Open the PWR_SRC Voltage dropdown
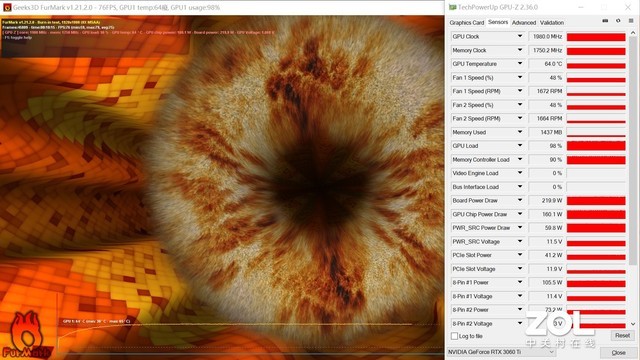This screenshot has width=640, height=360. pyautogui.click(x=520, y=242)
